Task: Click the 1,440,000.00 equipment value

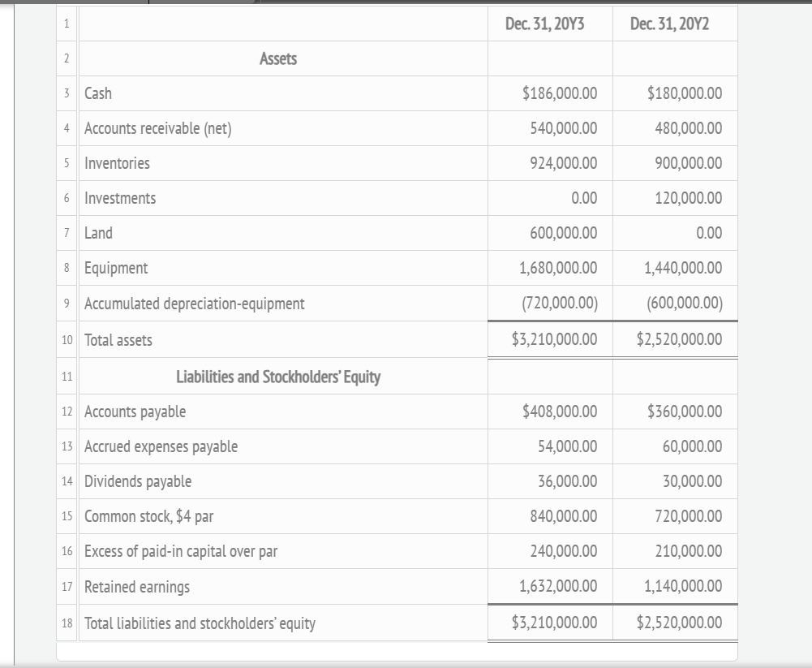Action: point(683,268)
